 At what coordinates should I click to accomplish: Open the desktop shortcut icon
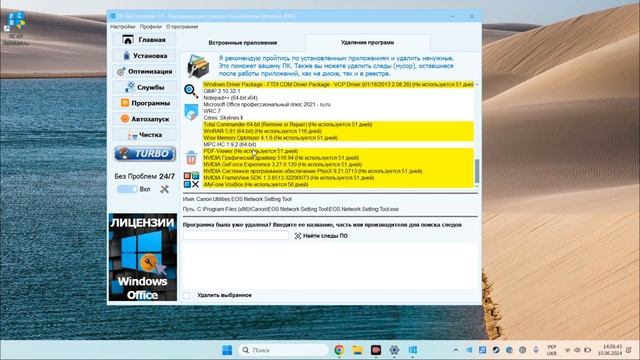(x=16, y=28)
